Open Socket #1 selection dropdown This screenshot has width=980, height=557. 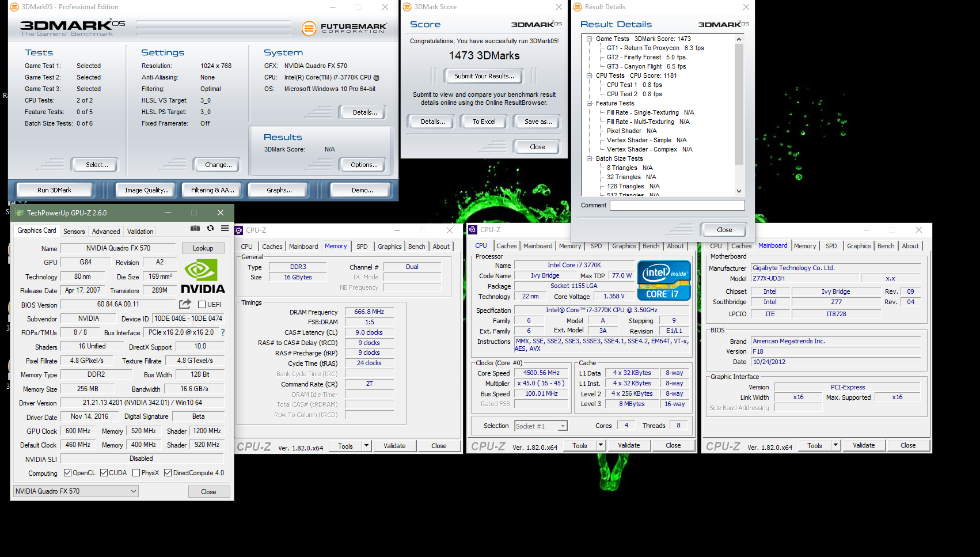[x=541, y=426]
